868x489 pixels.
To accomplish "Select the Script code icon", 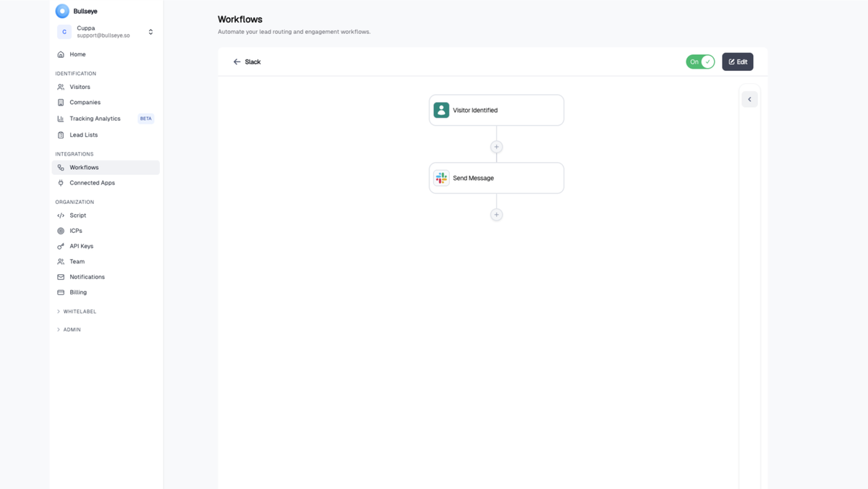I will pos(61,215).
